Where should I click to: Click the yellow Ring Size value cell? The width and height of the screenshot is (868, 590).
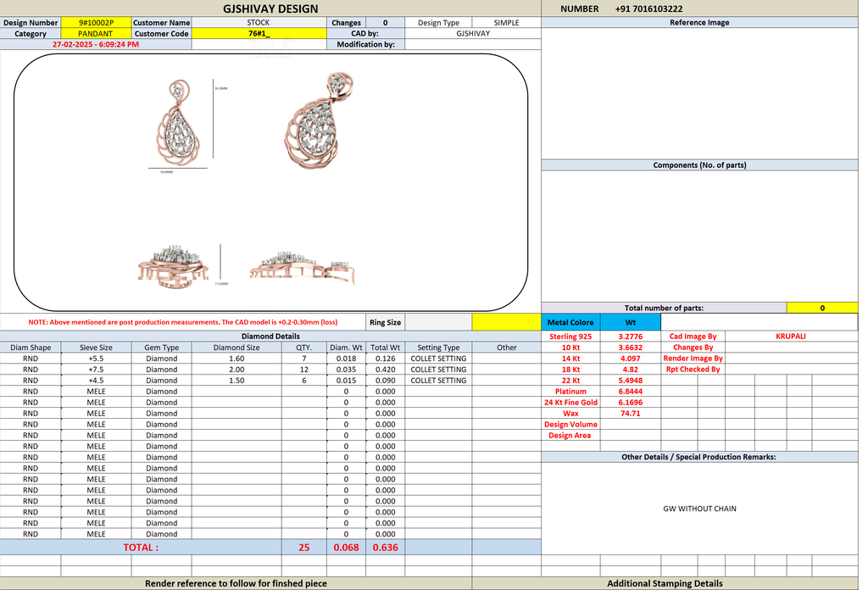(x=506, y=322)
